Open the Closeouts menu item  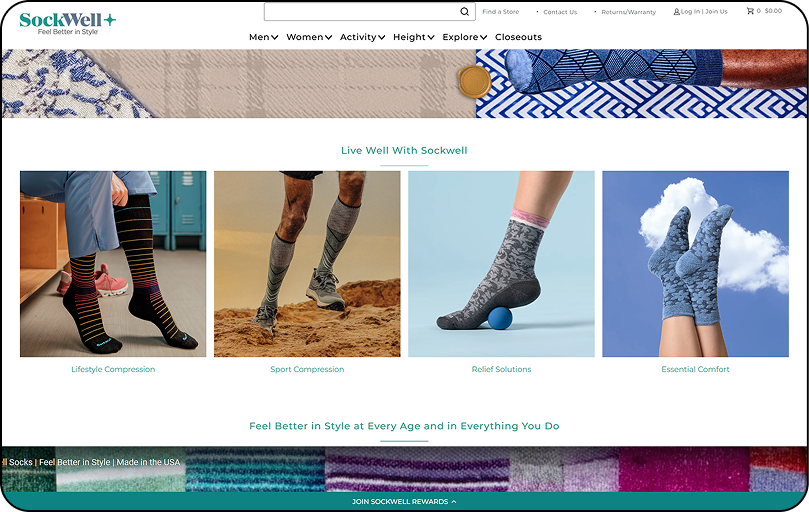pos(518,37)
